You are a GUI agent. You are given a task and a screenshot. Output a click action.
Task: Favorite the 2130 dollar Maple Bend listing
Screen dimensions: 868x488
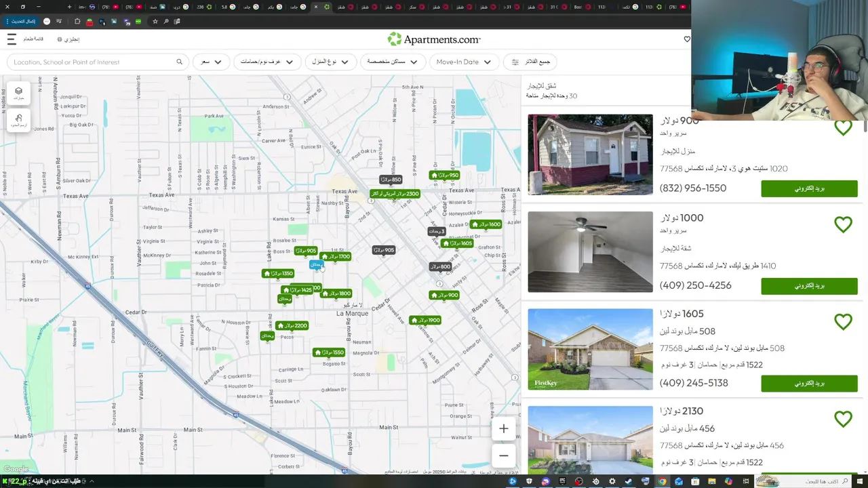pyautogui.click(x=843, y=420)
